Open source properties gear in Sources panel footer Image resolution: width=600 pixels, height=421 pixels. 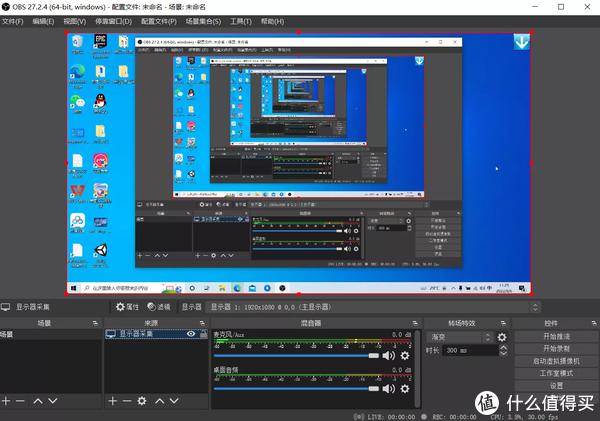click(x=142, y=401)
